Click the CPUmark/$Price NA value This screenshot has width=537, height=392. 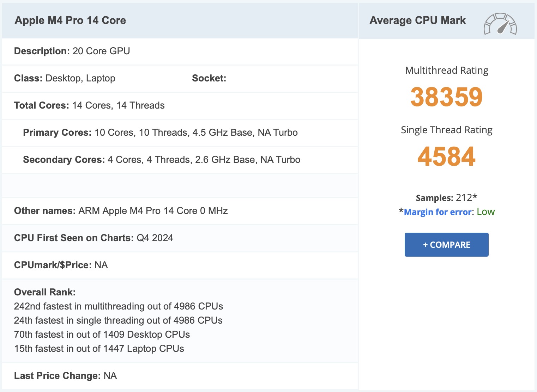(x=60, y=265)
